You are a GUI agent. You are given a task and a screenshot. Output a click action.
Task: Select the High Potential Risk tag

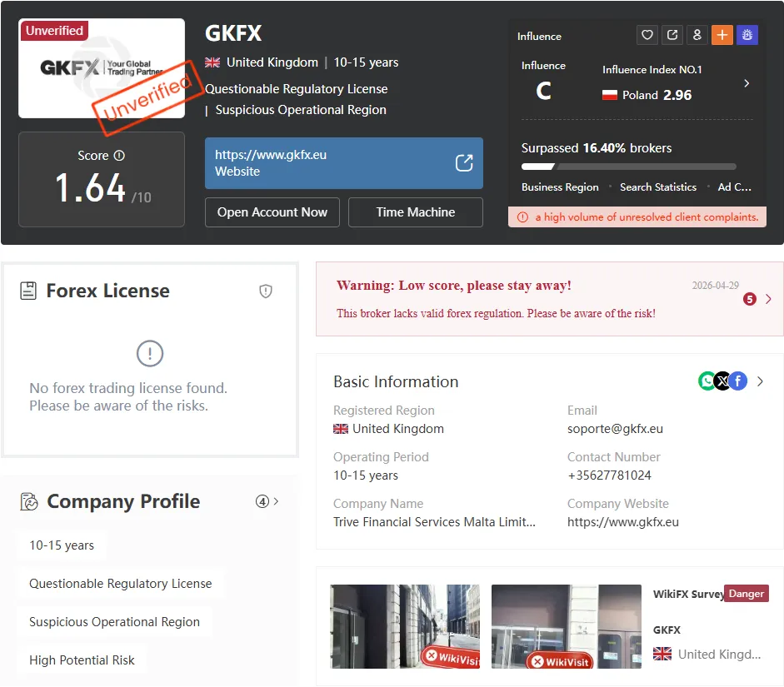[x=82, y=660]
